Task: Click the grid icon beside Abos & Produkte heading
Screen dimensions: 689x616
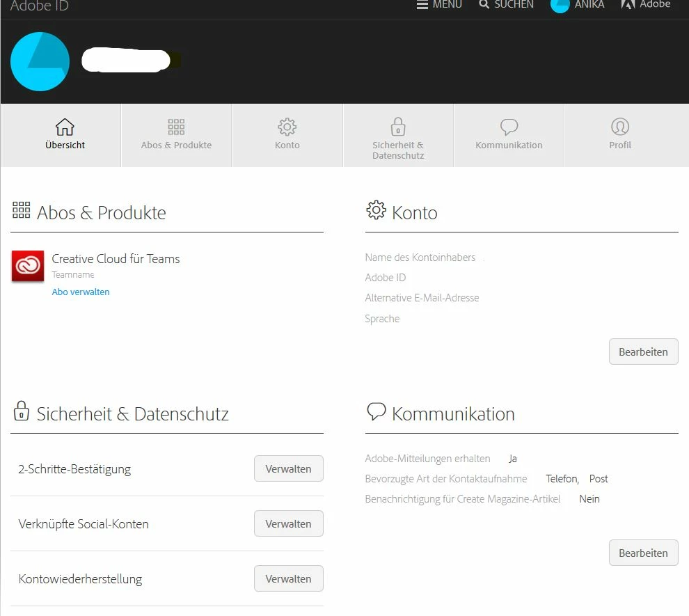Action: (21, 210)
